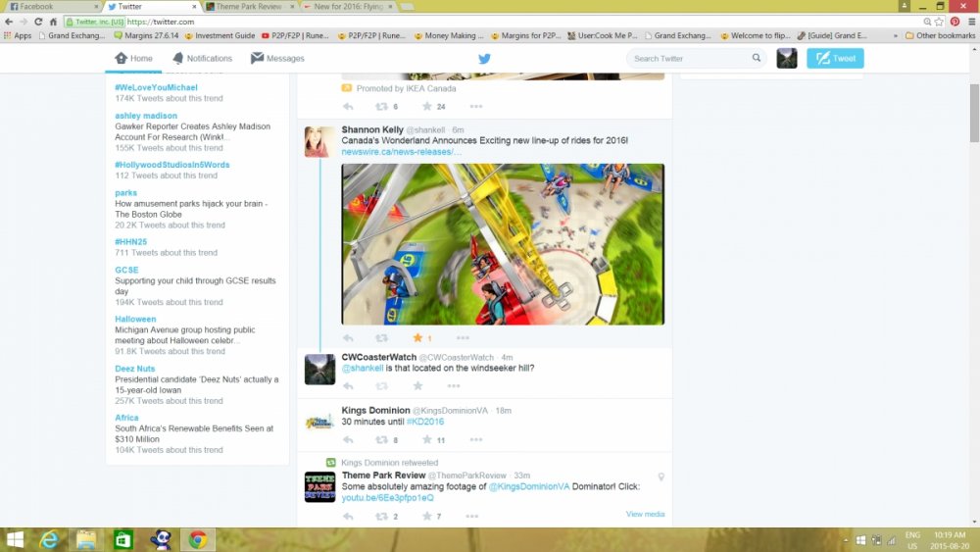Go to Twitter Home tab
The image size is (980, 552).
tap(133, 58)
